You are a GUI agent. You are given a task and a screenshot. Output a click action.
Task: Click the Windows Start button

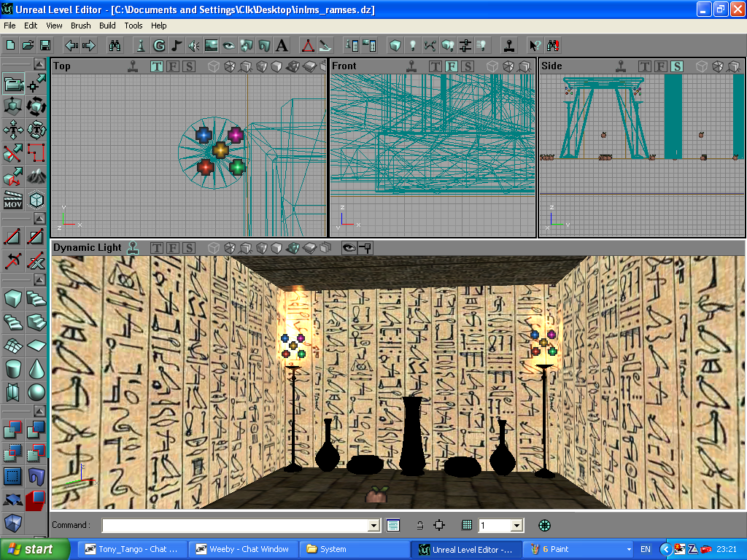click(x=35, y=549)
